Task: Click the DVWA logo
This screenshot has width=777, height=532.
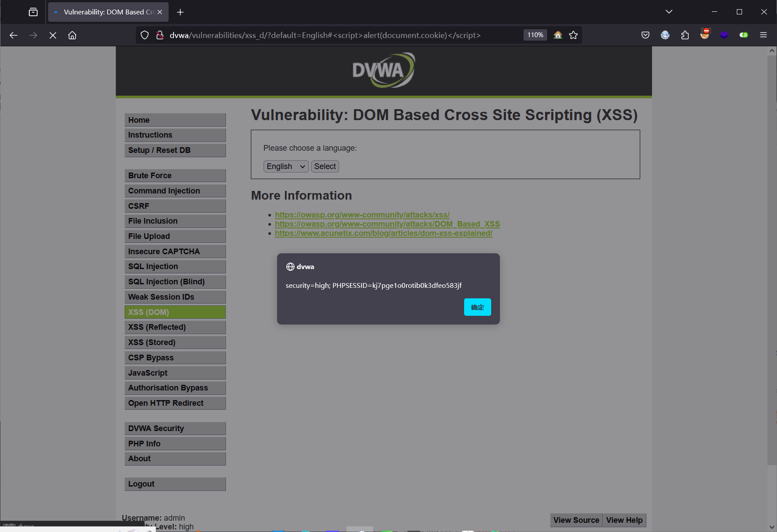Action: [384, 70]
